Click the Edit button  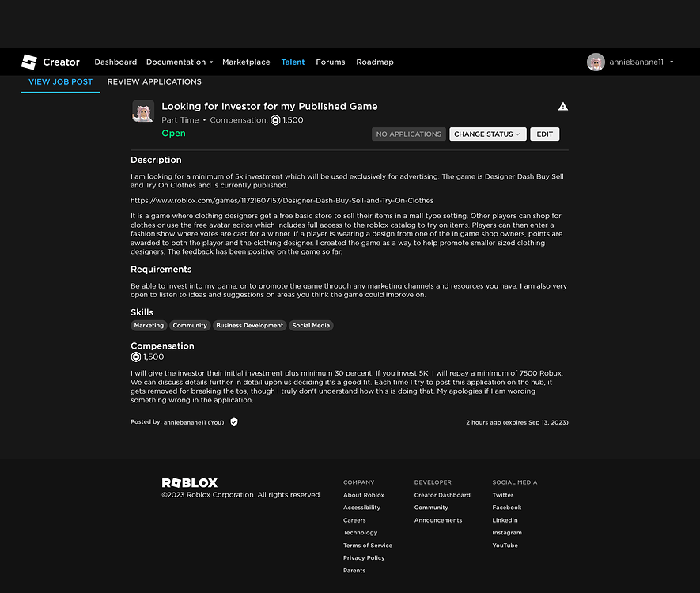pos(545,134)
